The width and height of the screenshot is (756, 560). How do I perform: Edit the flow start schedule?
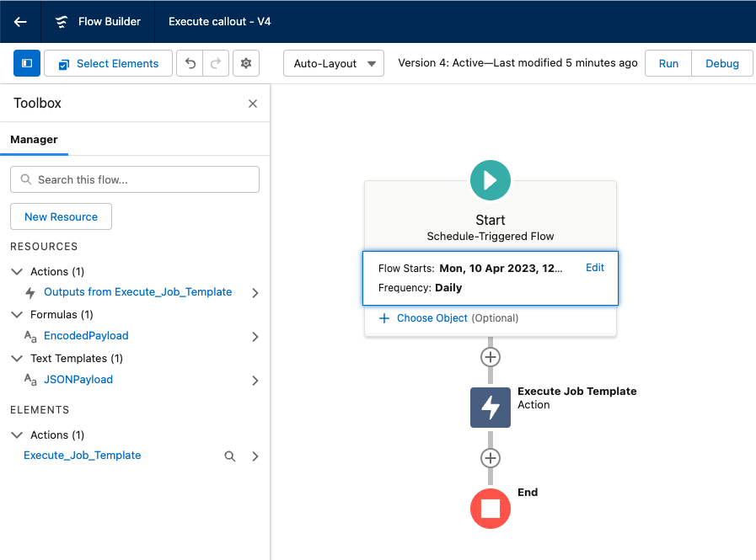[594, 267]
